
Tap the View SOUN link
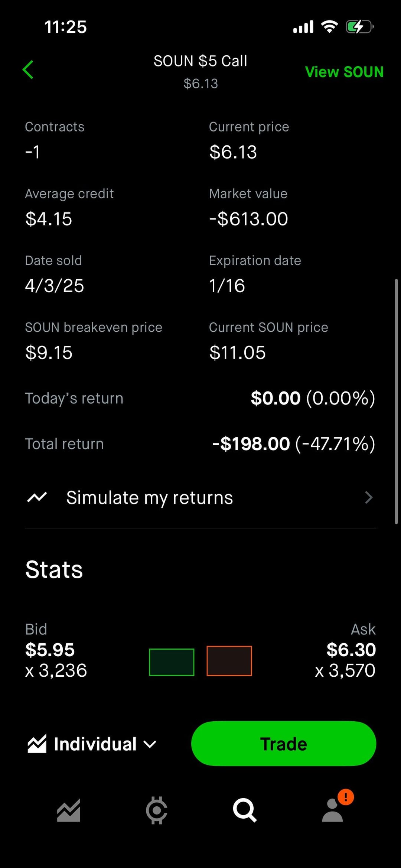tap(344, 72)
